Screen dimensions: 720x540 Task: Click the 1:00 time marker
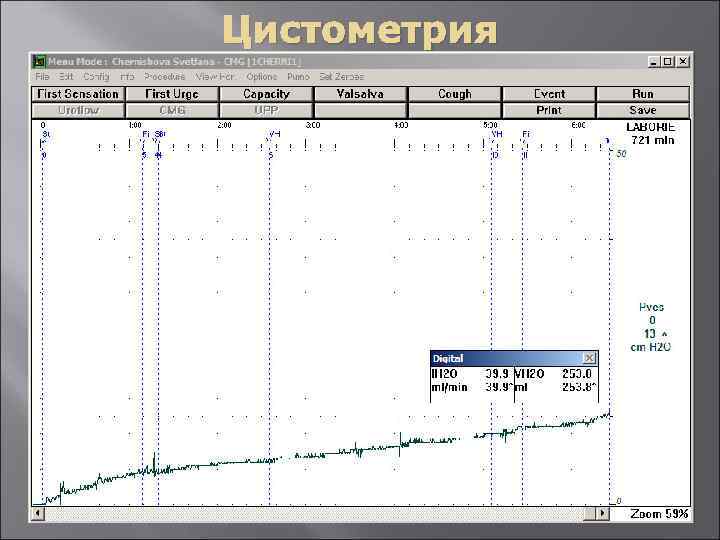[x=135, y=125]
